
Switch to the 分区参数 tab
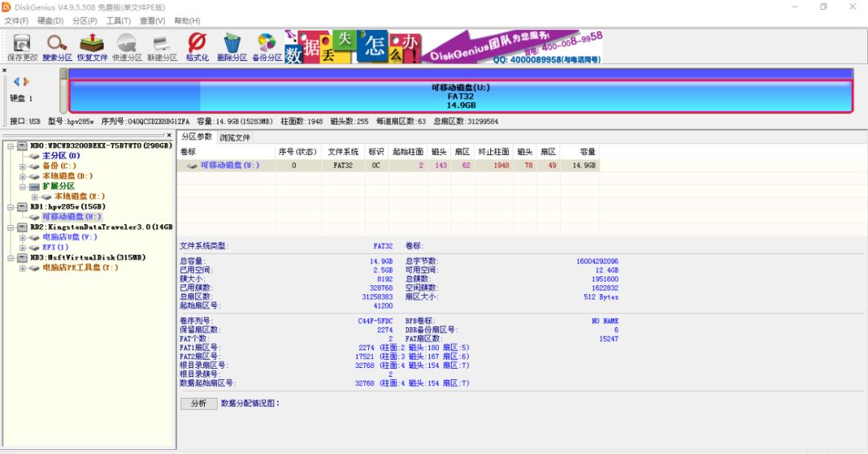click(x=197, y=137)
